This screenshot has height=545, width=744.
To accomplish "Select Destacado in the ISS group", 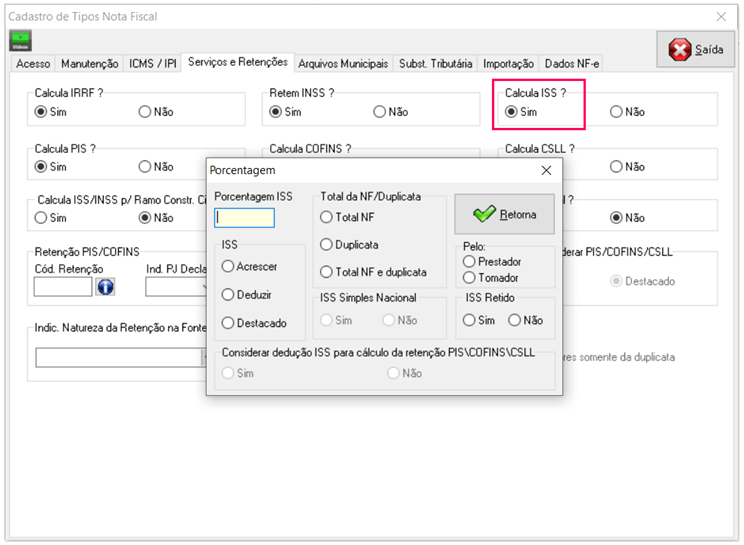I will (229, 322).
